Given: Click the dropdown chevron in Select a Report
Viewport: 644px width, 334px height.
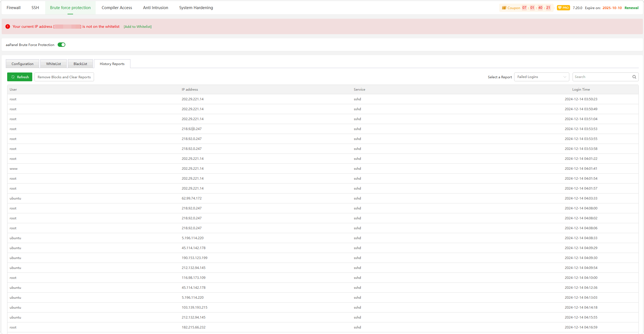Looking at the screenshot, I should [x=565, y=77].
